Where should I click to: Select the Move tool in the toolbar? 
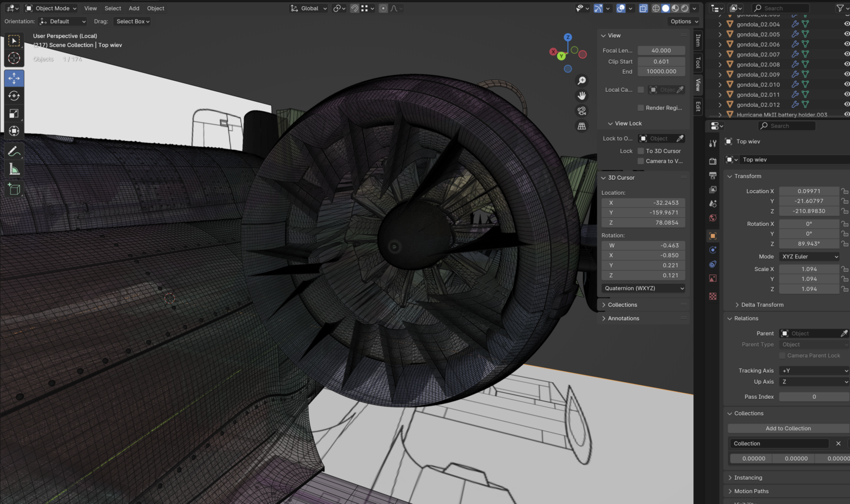tap(14, 78)
